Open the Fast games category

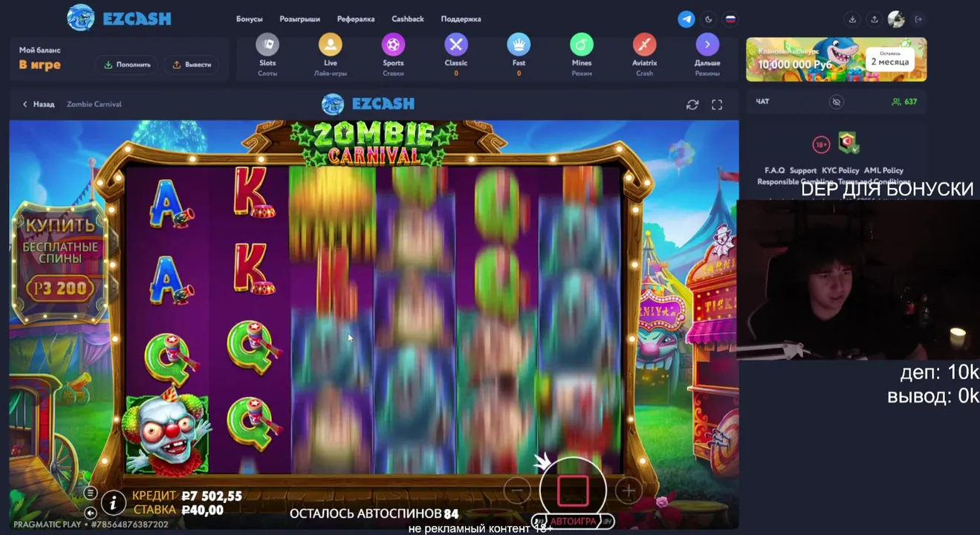coord(519,45)
